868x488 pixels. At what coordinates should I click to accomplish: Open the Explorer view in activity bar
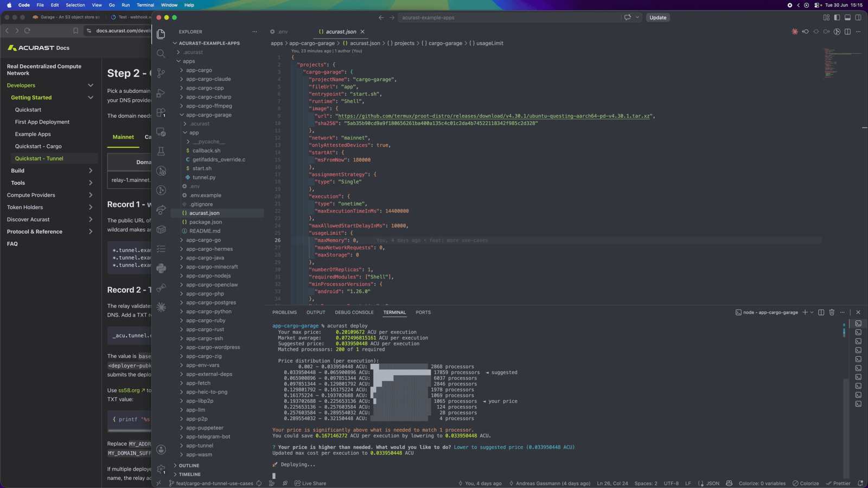point(161,34)
